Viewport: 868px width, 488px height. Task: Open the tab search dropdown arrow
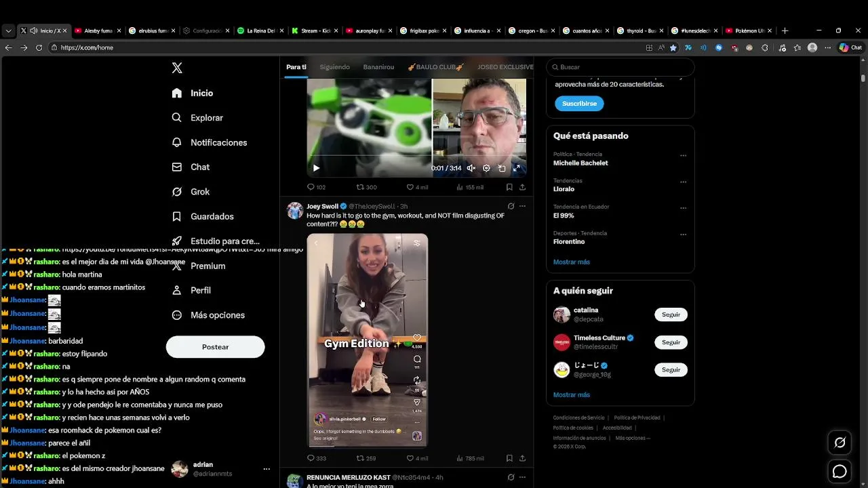(8, 30)
